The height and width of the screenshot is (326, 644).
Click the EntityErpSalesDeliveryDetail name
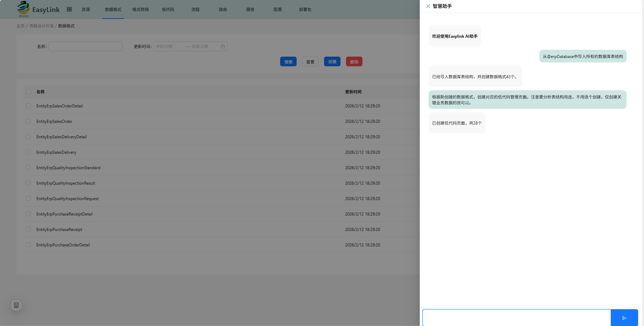coord(61,137)
